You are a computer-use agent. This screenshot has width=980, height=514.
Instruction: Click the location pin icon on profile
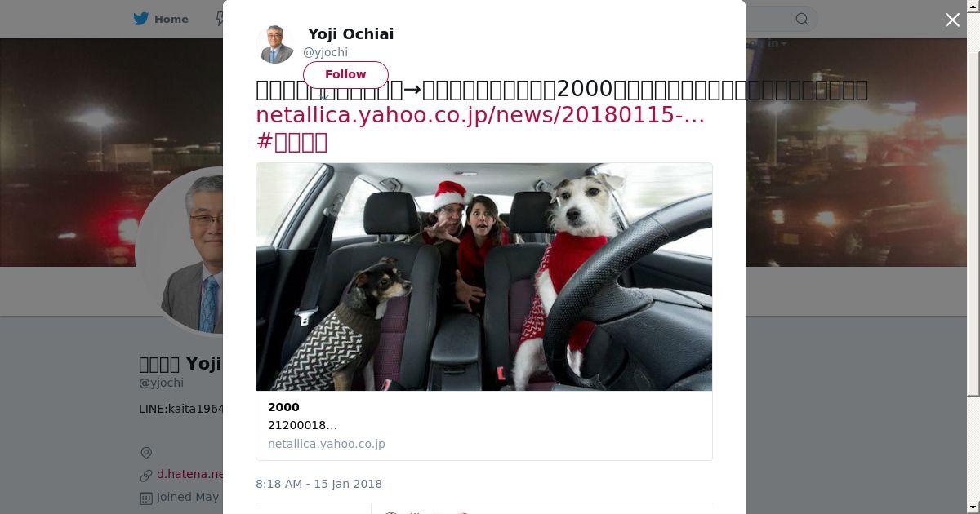(146, 453)
